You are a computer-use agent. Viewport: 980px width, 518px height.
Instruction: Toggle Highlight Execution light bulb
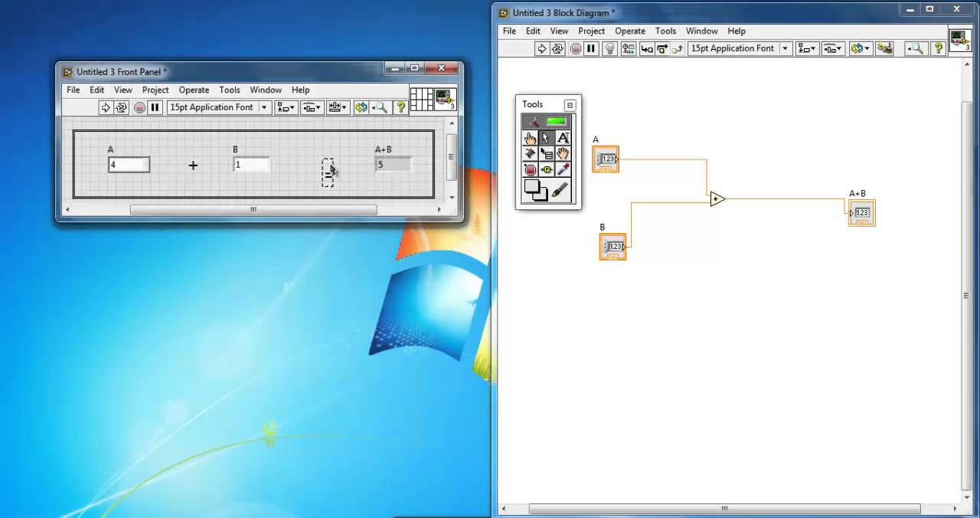(609, 48)
